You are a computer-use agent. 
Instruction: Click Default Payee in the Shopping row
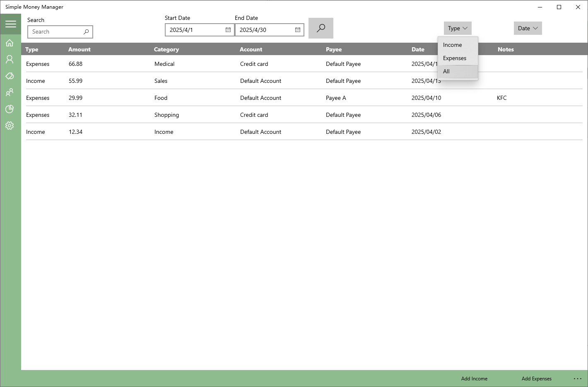pyautogui.click(x=343, y=115)
